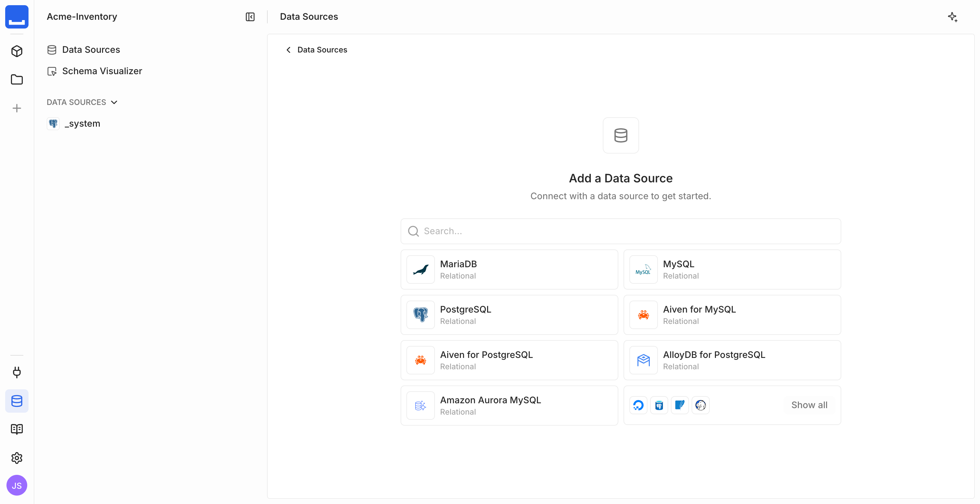Click the JS user avatar
The image size is (980, 504).
tap(17, 485)
